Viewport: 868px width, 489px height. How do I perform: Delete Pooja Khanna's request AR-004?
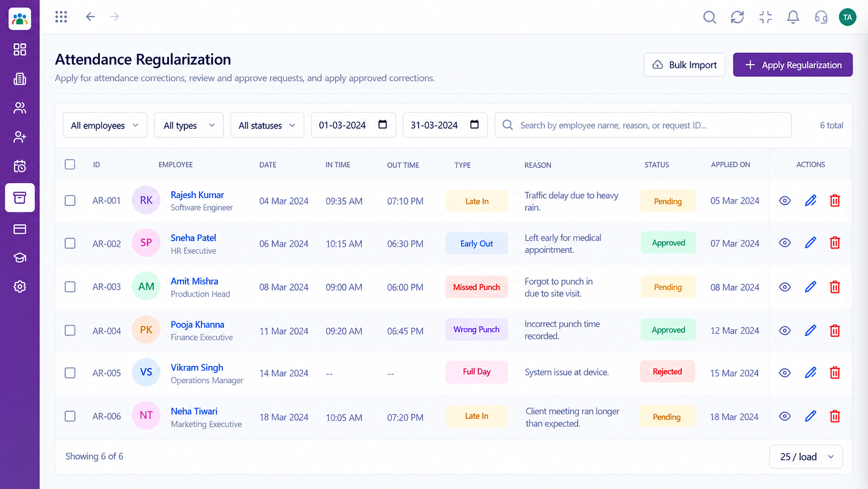coord(835,331)
